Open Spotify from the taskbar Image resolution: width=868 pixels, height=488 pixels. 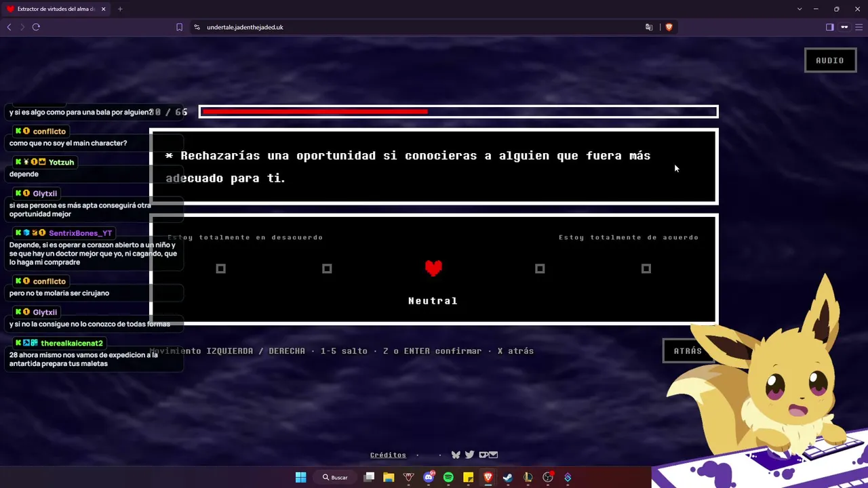(448, 477)
